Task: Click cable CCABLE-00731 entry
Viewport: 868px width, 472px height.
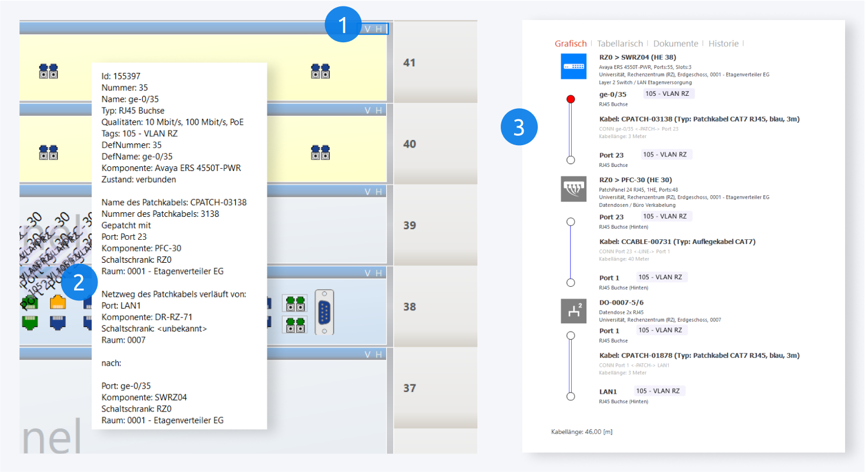Action: click(x=677, y=242)
